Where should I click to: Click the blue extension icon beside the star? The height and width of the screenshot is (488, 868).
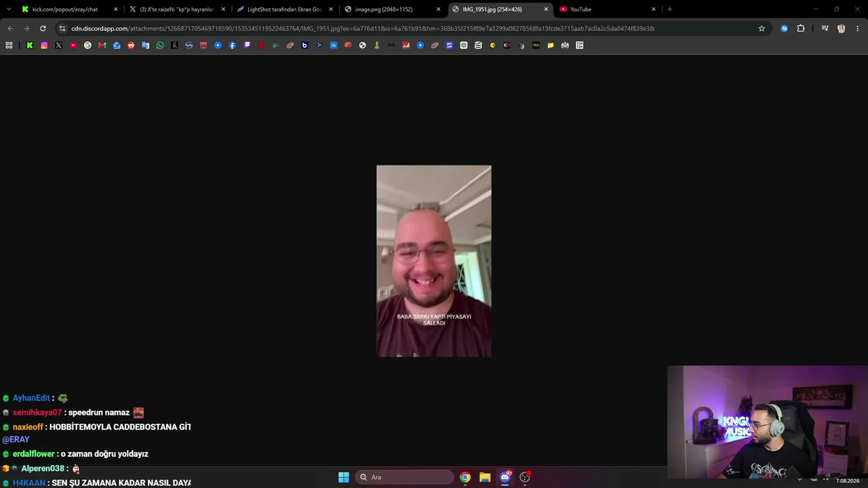(785, 28)
